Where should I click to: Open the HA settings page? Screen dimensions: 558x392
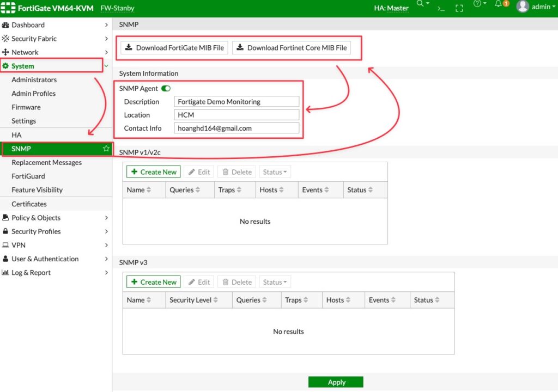16,135
